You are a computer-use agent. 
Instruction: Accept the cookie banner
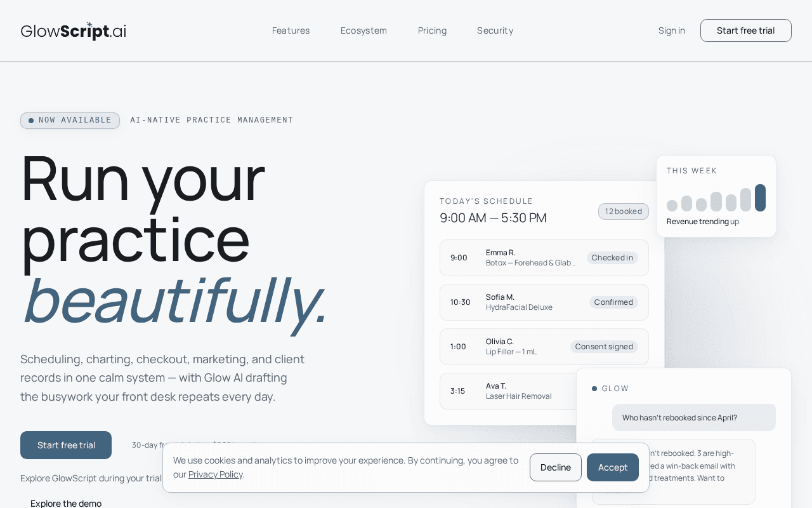(613, 467)
